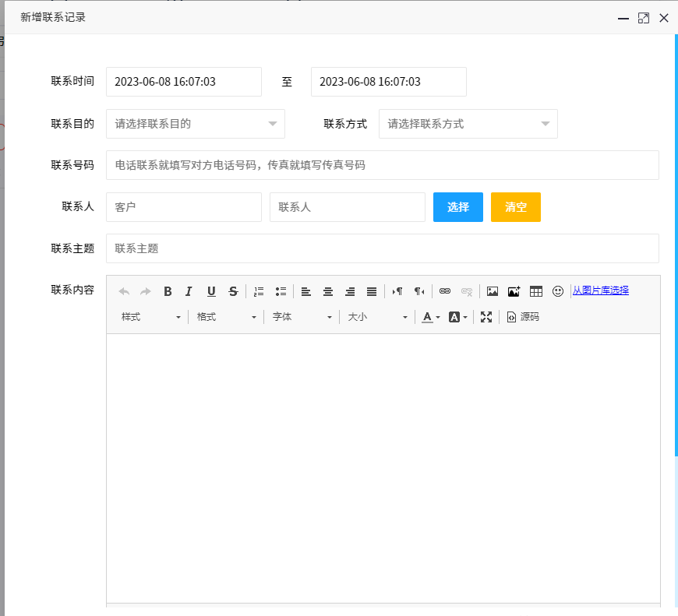This screenshot has height=616, width=678.
Task: Justify text alignment
Action: click(x=372, y=291)
